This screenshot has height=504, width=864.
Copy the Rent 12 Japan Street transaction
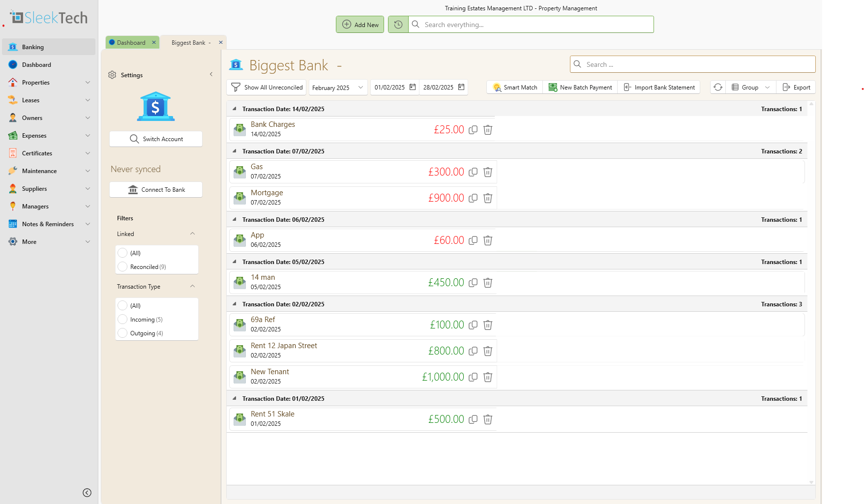click(x=473, y=351)
